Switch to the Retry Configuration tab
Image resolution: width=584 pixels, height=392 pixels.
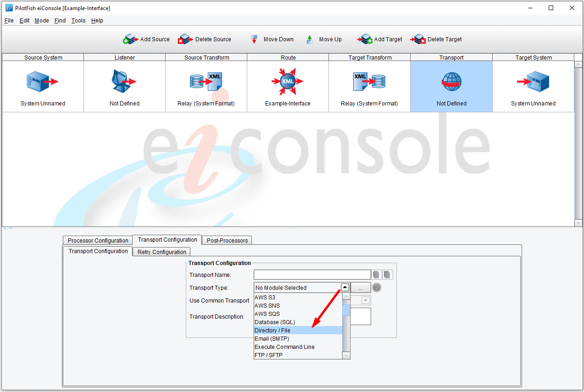[x=161, y=252]
